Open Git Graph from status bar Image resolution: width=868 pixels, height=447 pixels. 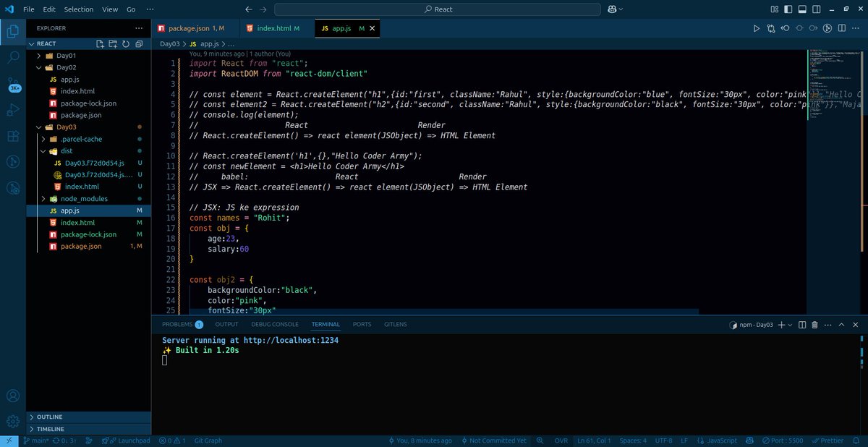point(208,440)
